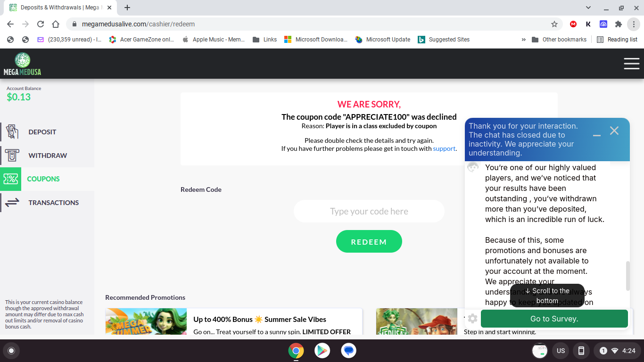Open the tab search dropdown arrow
Image resolution: width=644 pixels, height=362 pixels.
click(x=588, y=8)
